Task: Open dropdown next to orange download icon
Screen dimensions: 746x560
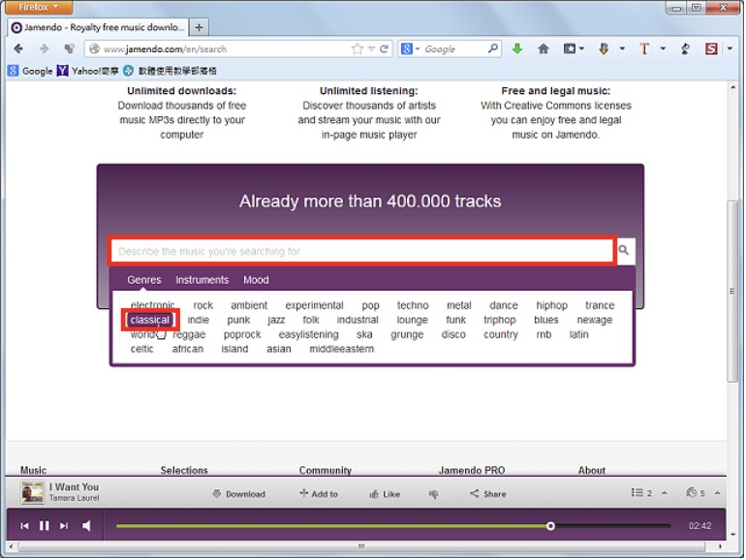Action: pyautogui.click(x=622, y=48)
